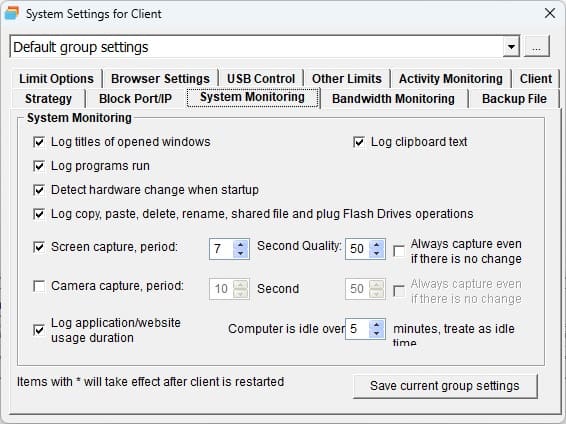Increase idle minutes with up arrow
Image resolution: width=566 pixels, height=424 pixels.
click(x=377, y=324)
